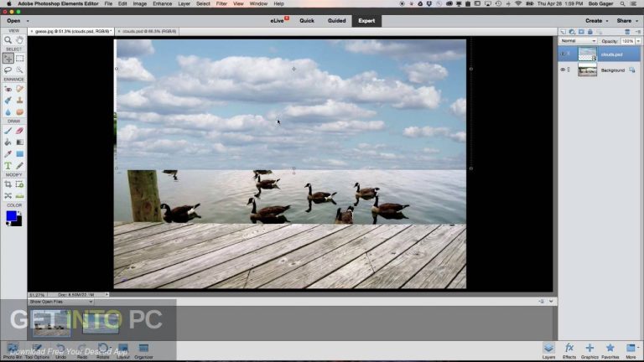This screenshot has height=362, width=644.
Task: Select the Hand tool
Action: pos(19,40)
